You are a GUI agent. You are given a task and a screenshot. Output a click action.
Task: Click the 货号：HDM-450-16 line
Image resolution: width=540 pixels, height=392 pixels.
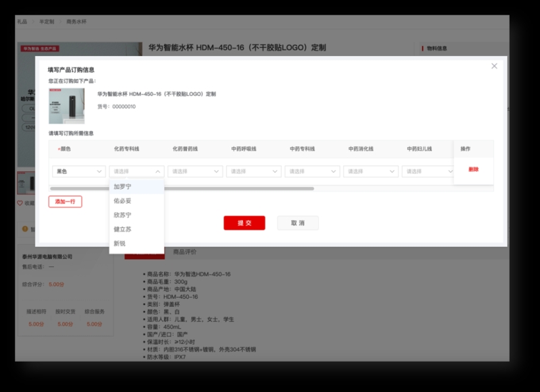pyautogui.click(x=173, y=297)
